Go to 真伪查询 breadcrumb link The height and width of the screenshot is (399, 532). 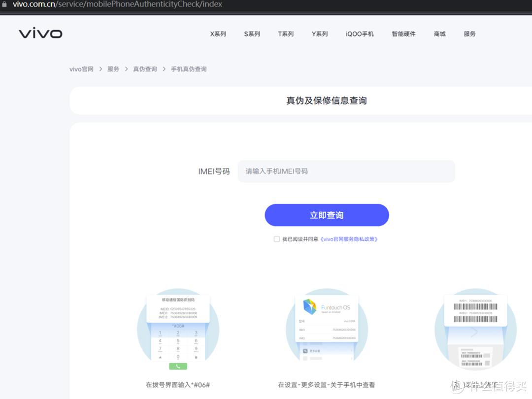[145, 69]
